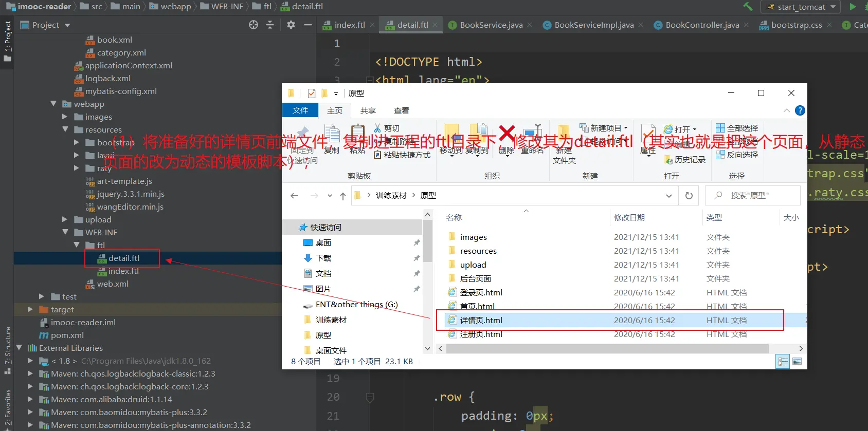Screen dimensions: 868x431
Task: Run start_tomcat with the green play icon
Action: [x=853, y=7]
